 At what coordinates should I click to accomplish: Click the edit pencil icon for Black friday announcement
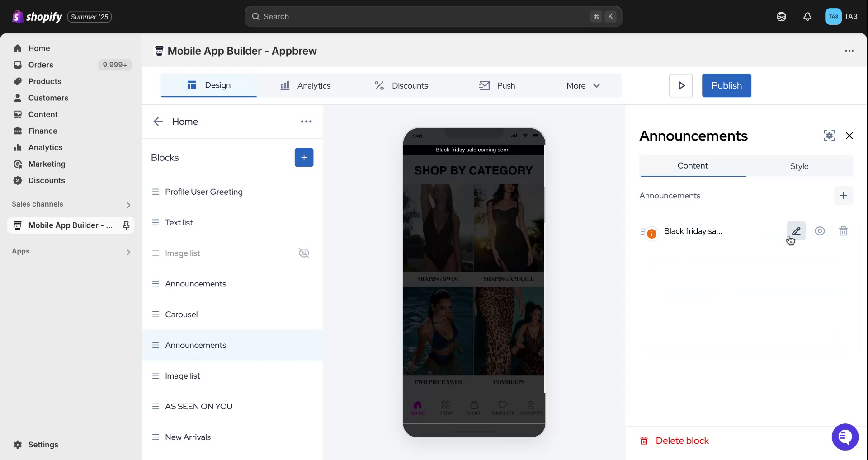click(x=796, y=231)
